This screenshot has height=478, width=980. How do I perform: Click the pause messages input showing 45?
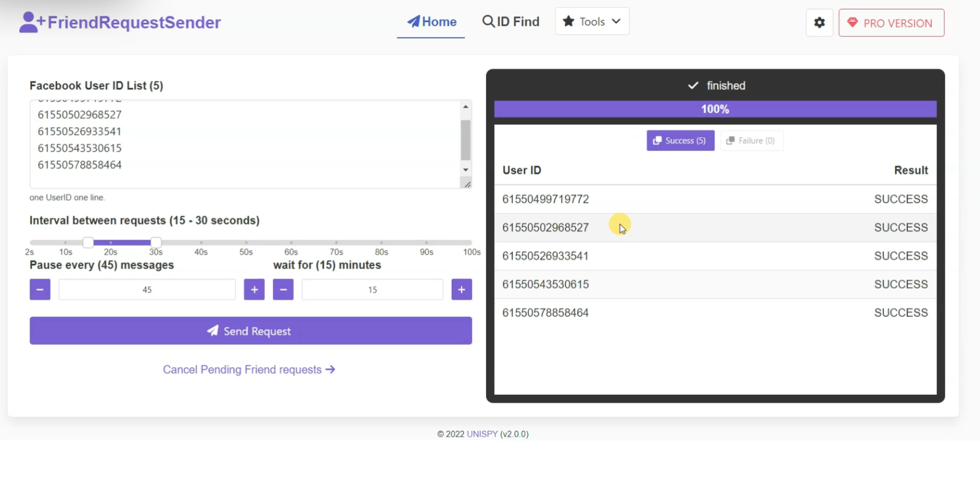(x=147, y=290)
